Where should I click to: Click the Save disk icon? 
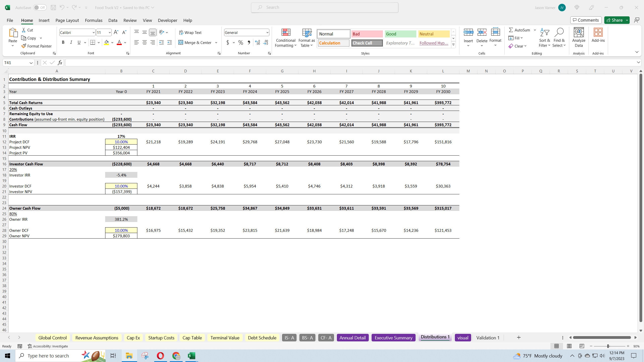pyautogui.click(x=53, y=8)
